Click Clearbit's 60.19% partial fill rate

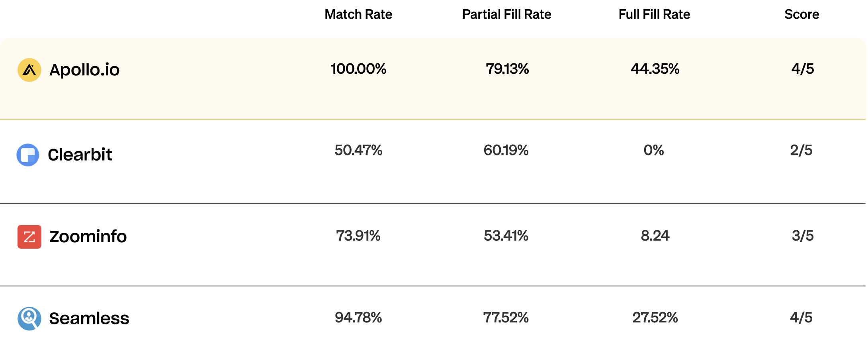coord(506,150)
